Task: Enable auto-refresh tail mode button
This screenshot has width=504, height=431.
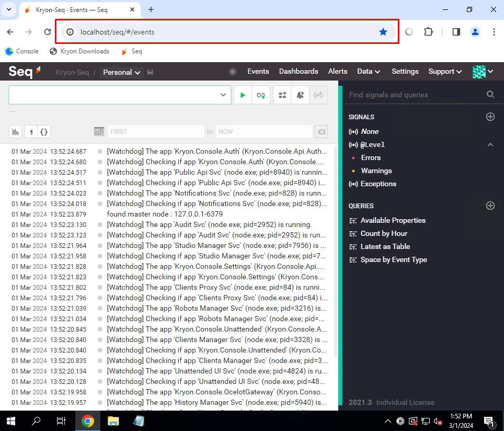Action: [x=261, y=95]
